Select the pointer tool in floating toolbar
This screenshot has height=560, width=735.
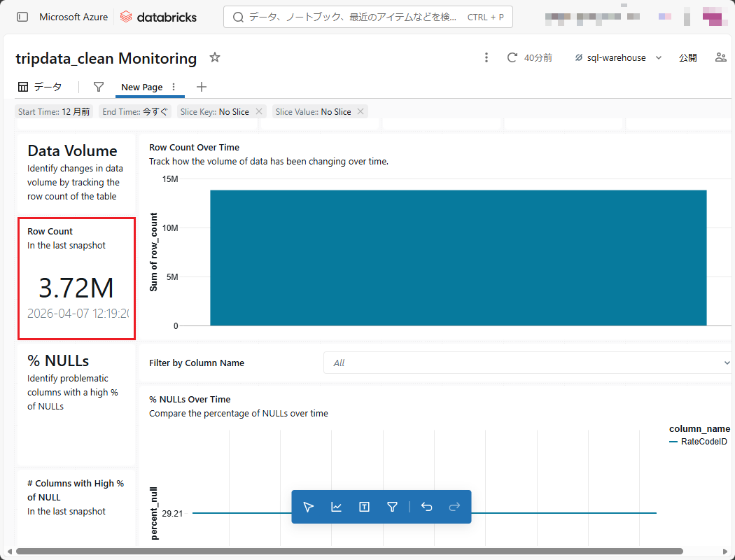[x=309, y=507]
